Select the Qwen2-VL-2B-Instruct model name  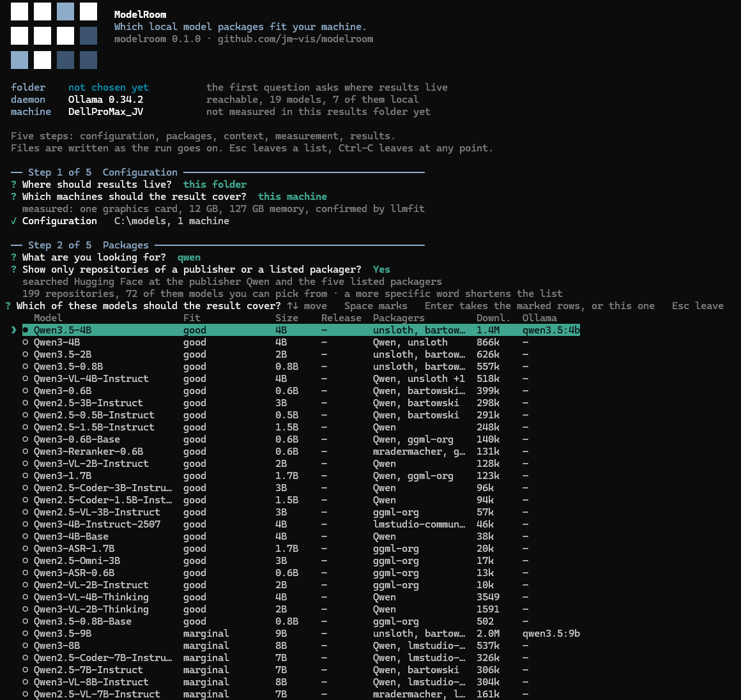click(91, 585)
